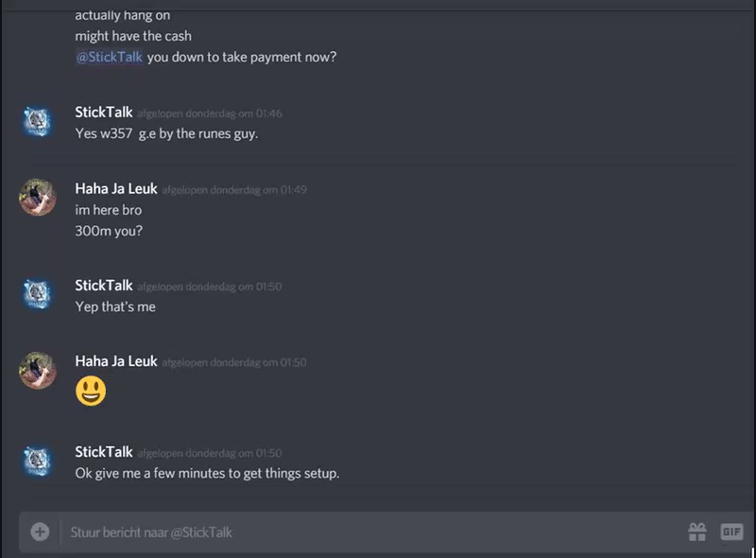Open Haha Ja Leuk avatar beside 'im here bro'
The width and height of the screenshot is (756, 558).
pyautogui.click(x=38, y=198)
